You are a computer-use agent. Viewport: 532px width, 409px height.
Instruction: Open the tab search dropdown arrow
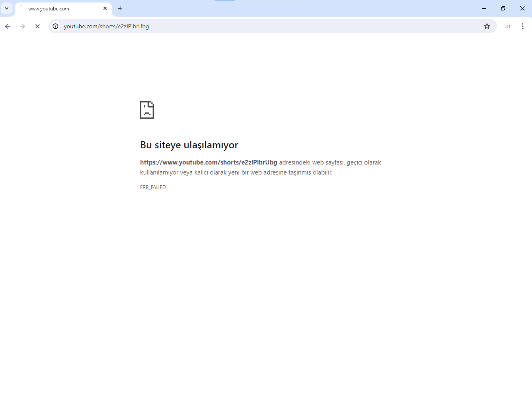point(7,8)
